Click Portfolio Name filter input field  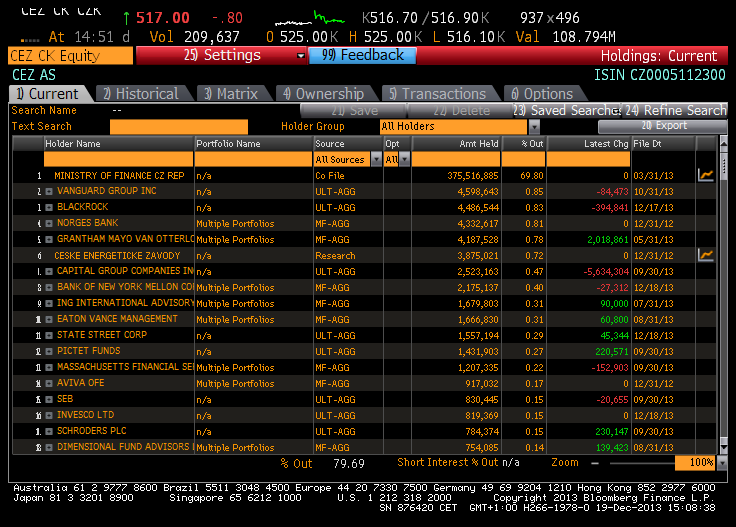(253, 160)
